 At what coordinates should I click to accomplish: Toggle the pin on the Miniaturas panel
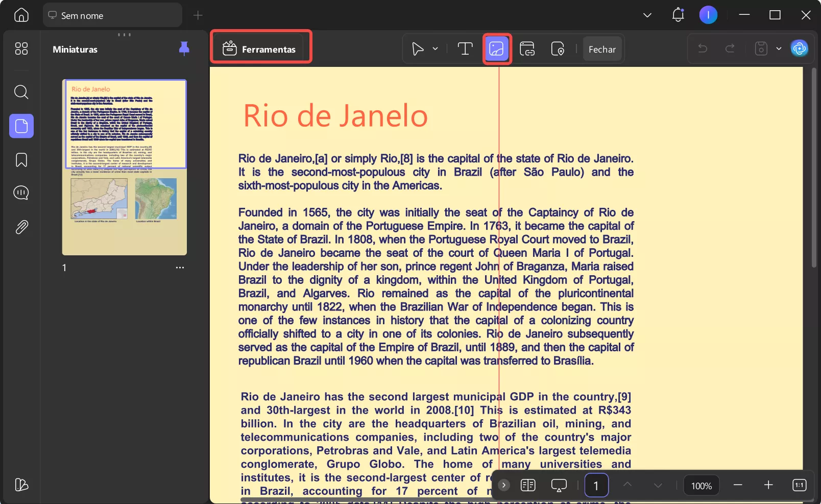pos(184,49)
